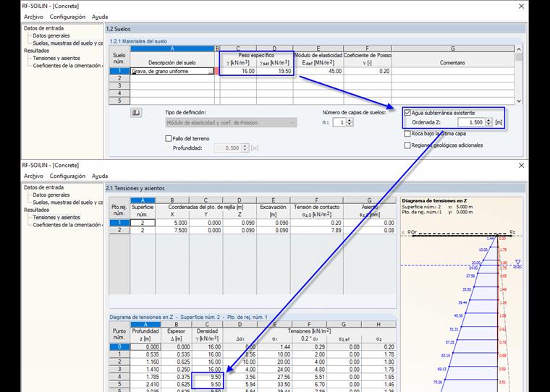Viewport: 550px width, 392px height.
Task: Click the Profundidad stepper next to 0.500
Action: tap(245, 148)
